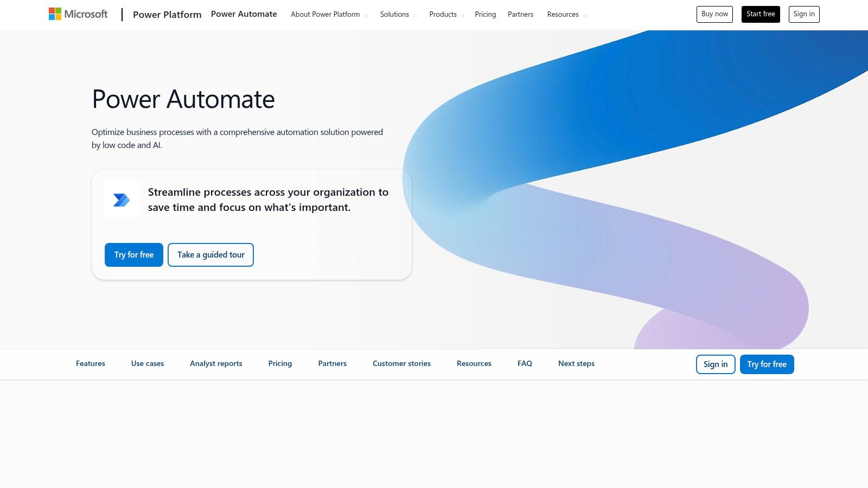Click the Power Automate page heading
This screenshot has height=488, width=868.
[183, 99]
